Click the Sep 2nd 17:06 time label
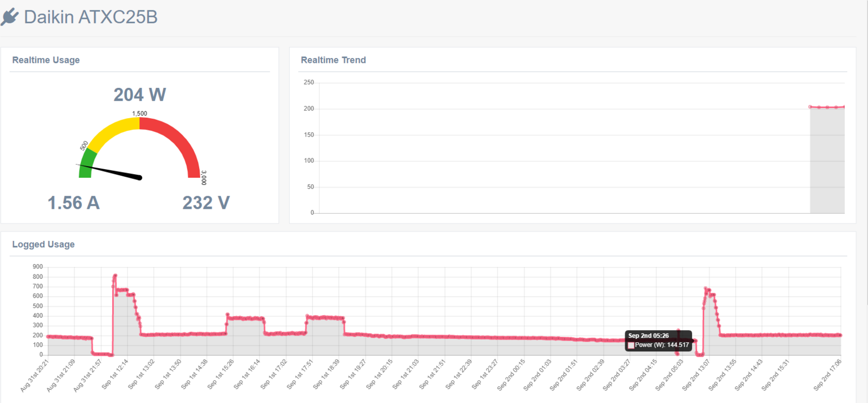Viewport: 868px width, 403px height. (828, 374)
